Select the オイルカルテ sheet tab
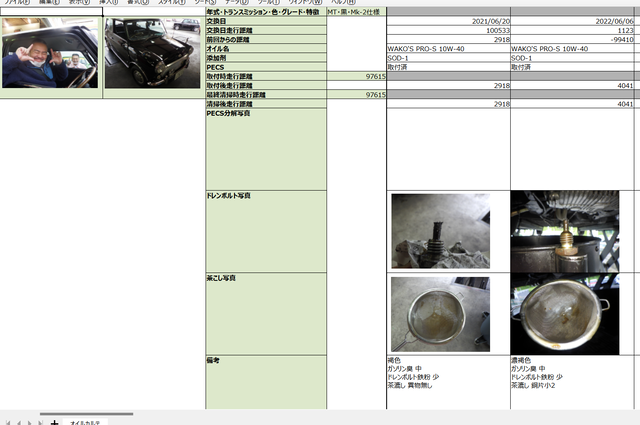640x425 pixels. click(85, 423)
